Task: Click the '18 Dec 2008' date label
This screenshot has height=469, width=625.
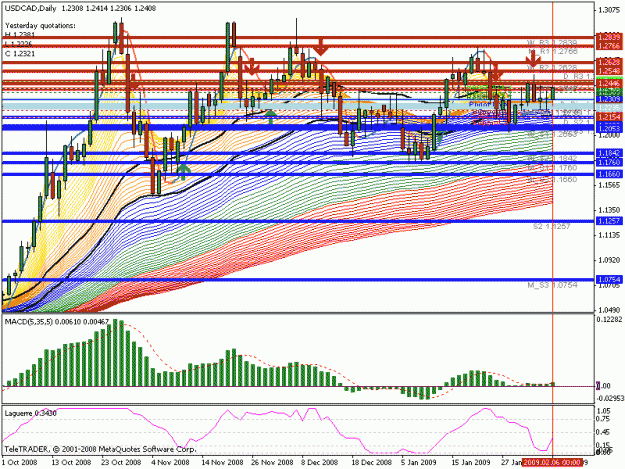Action: 371,462
